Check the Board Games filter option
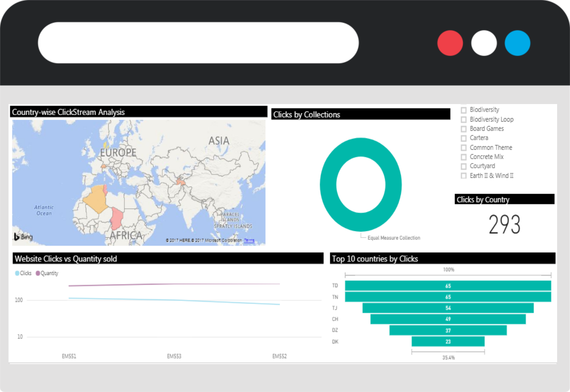570x392 pixels. pos(464,129)
